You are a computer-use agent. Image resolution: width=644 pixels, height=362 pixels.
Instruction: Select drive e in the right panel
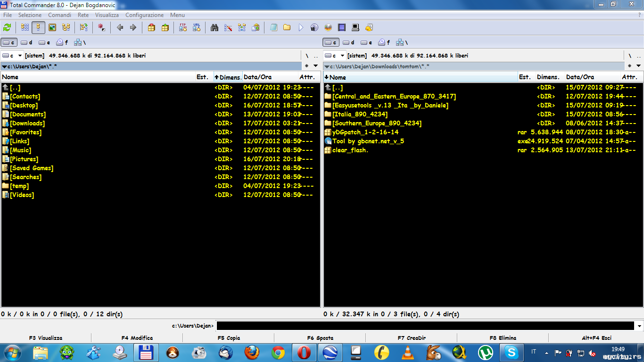coord(367,42)
